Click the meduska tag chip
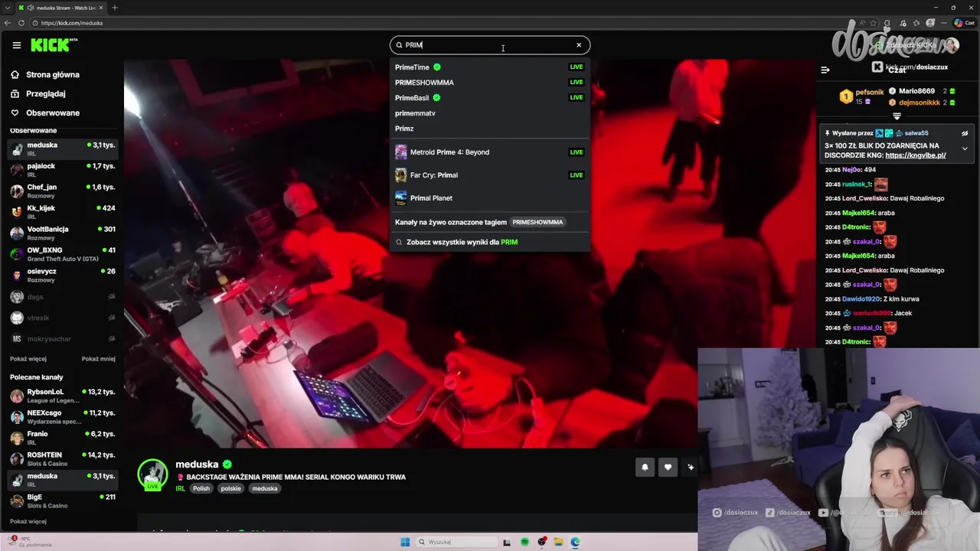 click(265, 488)
